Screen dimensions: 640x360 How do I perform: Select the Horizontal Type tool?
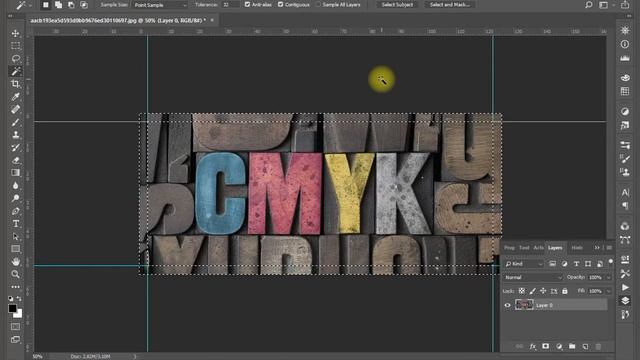point(16,224)
